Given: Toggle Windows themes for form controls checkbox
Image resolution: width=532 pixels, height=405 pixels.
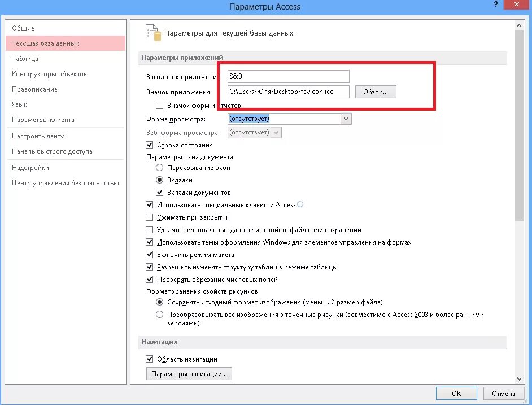Looking at the screenshot, I should tap(149, 242).
